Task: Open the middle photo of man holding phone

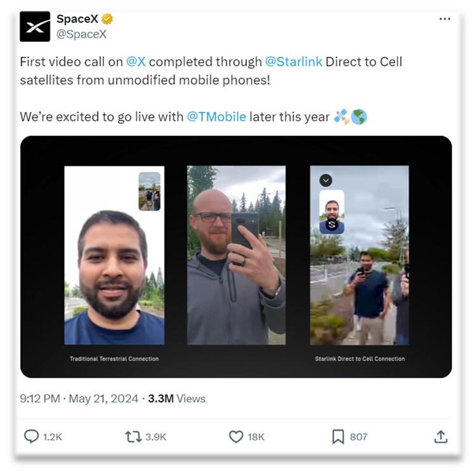Action: 236,255
